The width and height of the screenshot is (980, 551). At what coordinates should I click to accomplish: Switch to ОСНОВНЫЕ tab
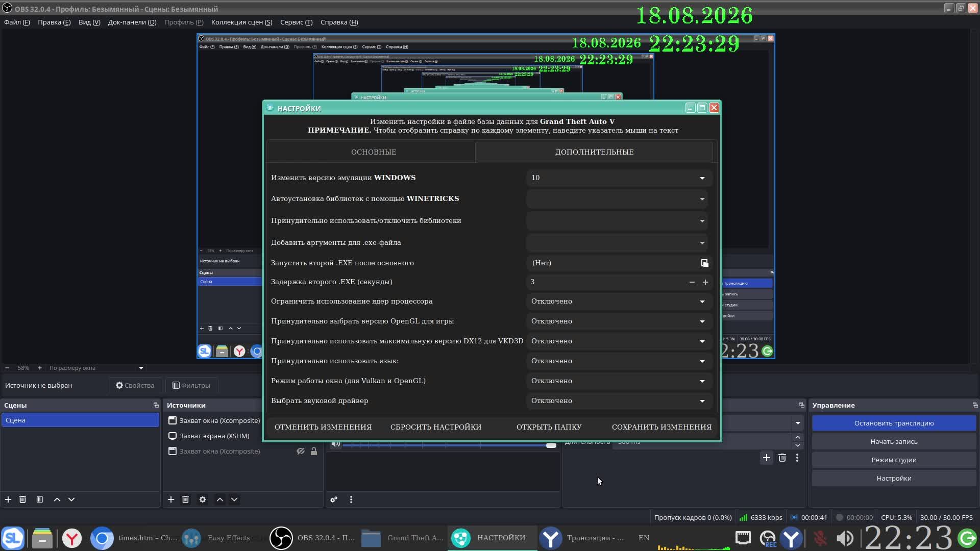[373, 152]
